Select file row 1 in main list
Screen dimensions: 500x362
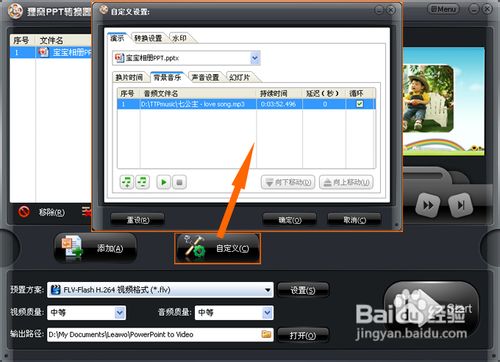[50, 52]
